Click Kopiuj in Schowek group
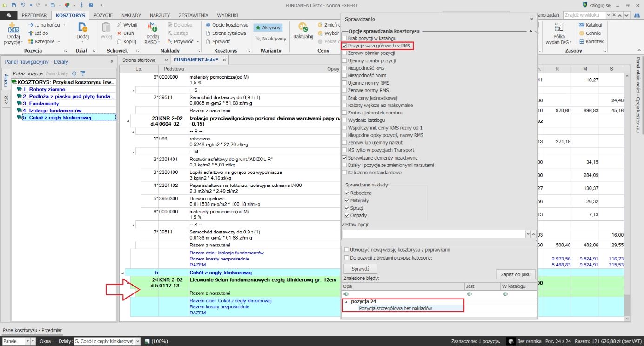Viewport: 644px width, 346px height. pyautogui.click(x=127, y=41)
